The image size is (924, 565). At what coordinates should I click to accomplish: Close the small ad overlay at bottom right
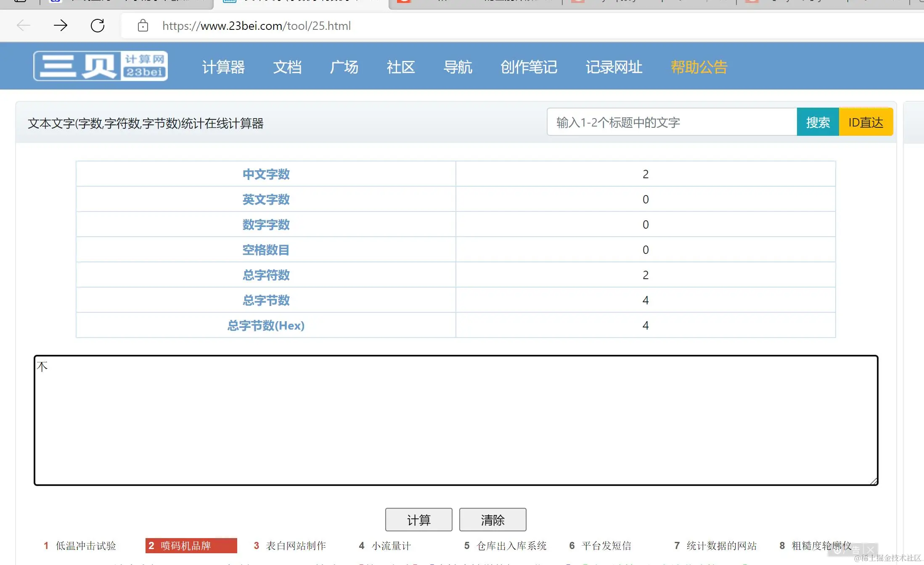point(870,549)
